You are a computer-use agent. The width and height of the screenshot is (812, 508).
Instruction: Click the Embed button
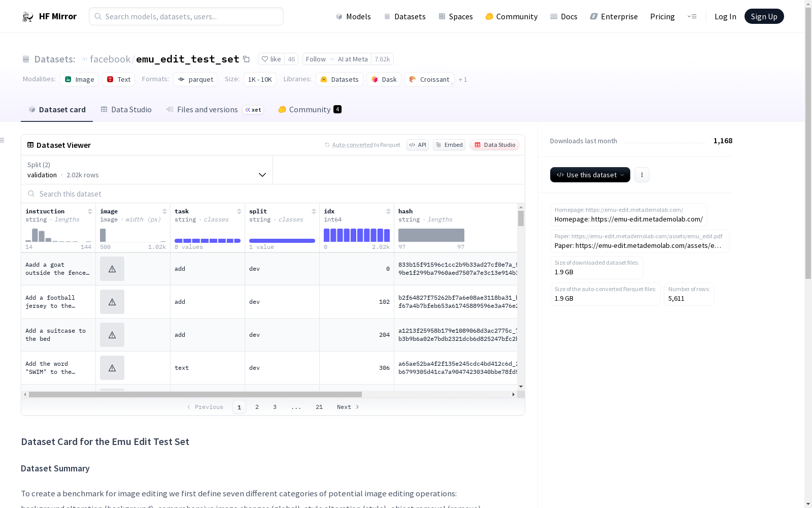pos(449,145)
